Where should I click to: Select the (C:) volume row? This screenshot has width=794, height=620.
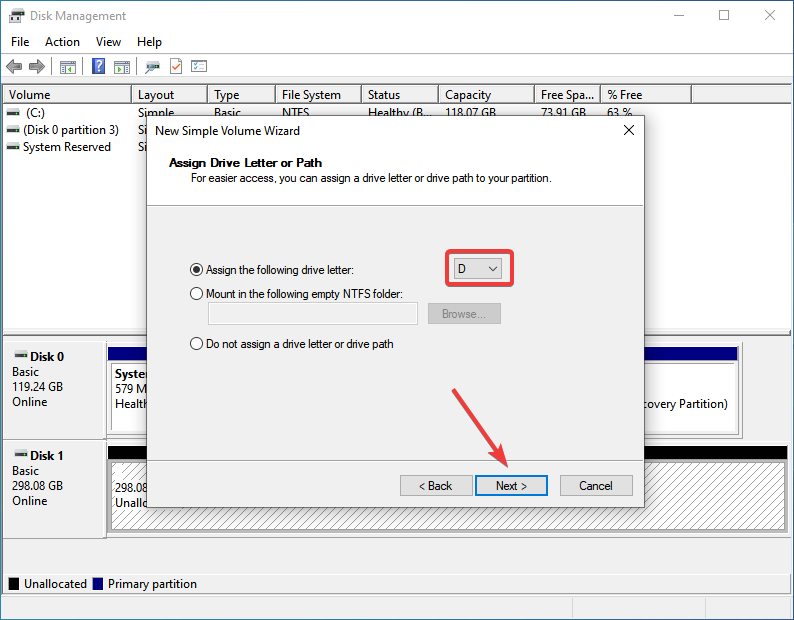tap(35, 112)
